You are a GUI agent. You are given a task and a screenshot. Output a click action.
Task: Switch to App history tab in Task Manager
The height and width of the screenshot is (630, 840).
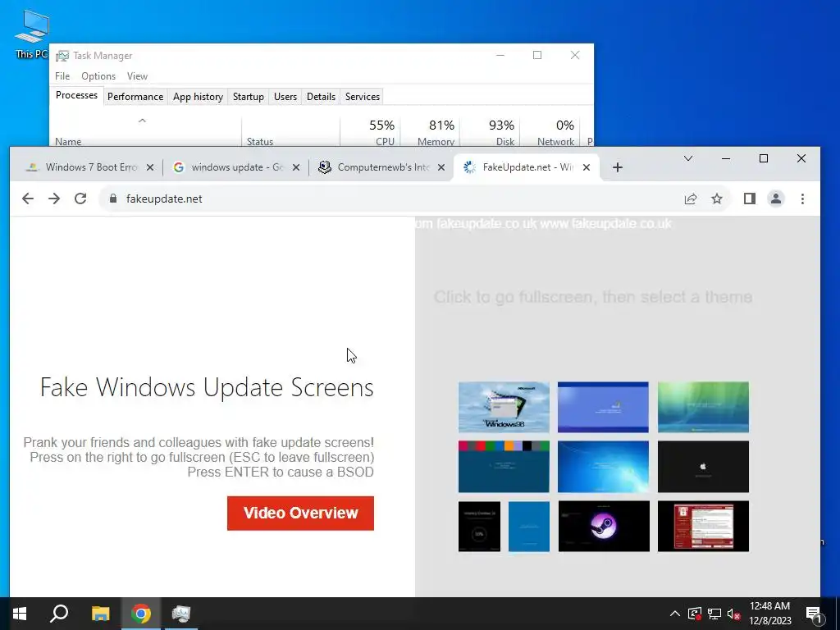click(x=198, y=97)
